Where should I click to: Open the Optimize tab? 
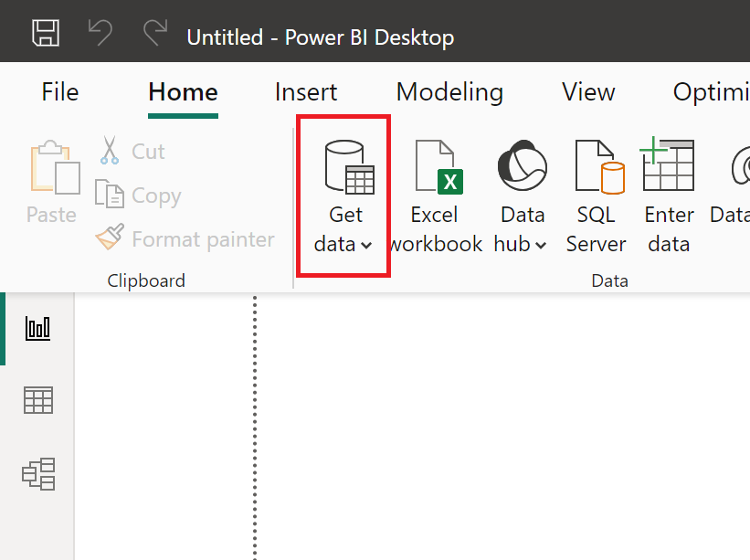pyautogui.click(x=712, y=92)
